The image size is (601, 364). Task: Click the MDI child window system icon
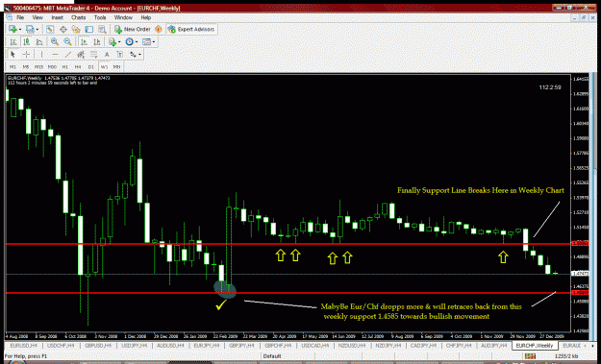(x=10, y=17)
